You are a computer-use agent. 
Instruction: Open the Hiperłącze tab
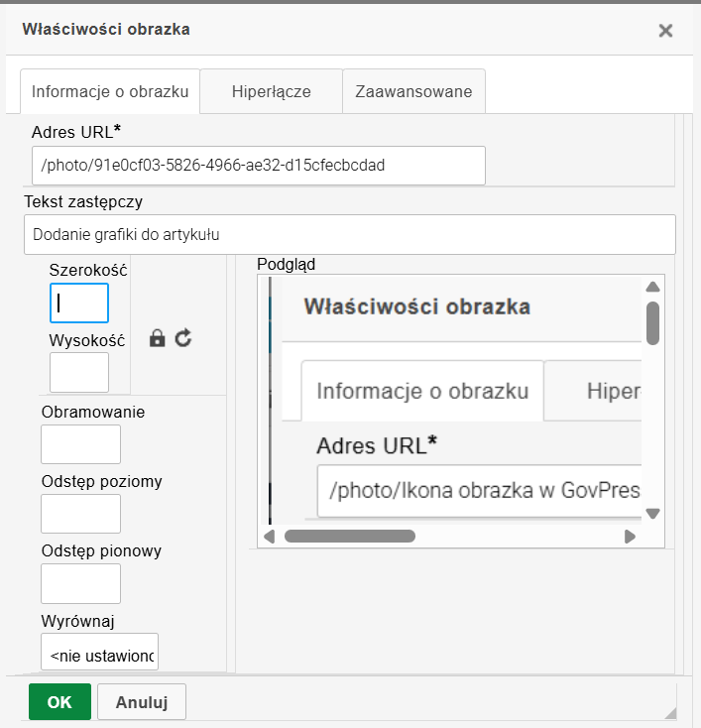(271, 91)
